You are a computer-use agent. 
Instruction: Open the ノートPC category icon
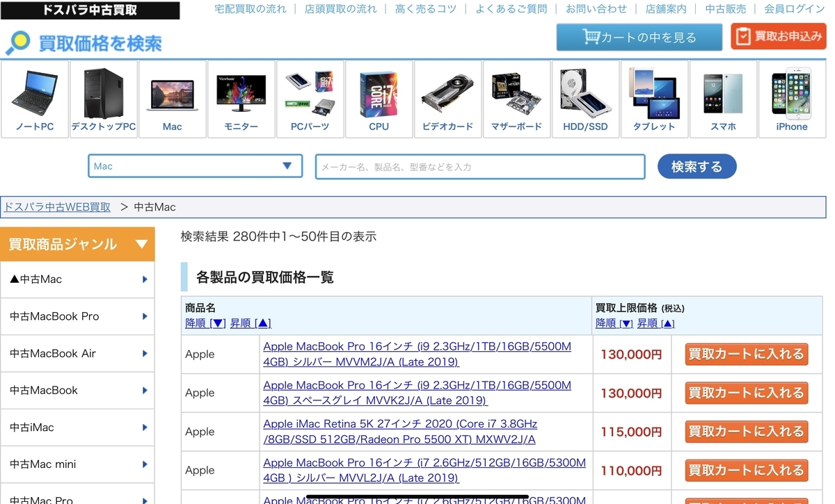click(35, 99)
